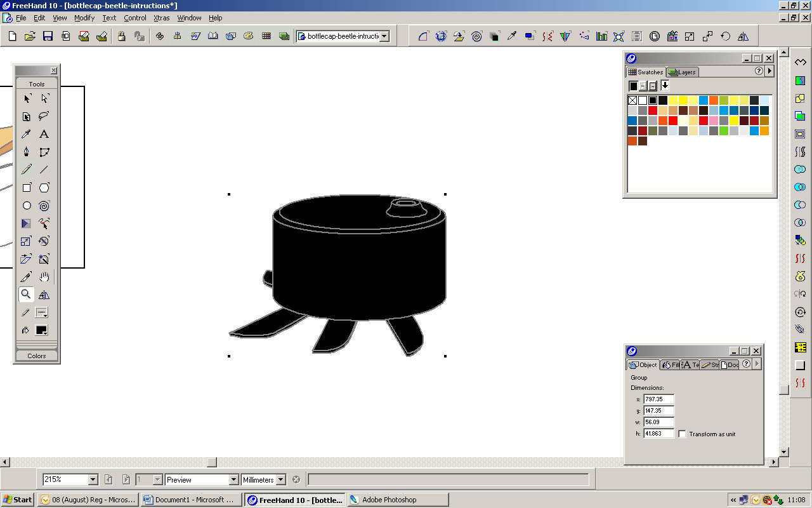812x508 pixels.
Task: Switch to Adobe Photoshop from the taskbar
Action: click(398, 499)
